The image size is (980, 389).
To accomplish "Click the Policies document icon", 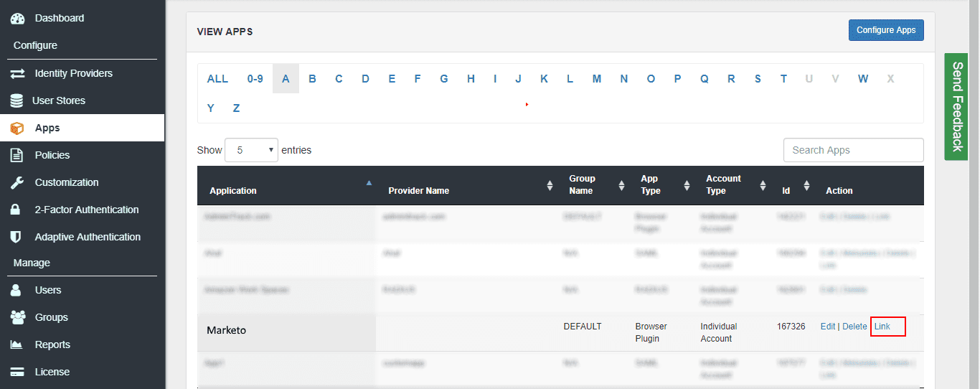I will 17,155.
